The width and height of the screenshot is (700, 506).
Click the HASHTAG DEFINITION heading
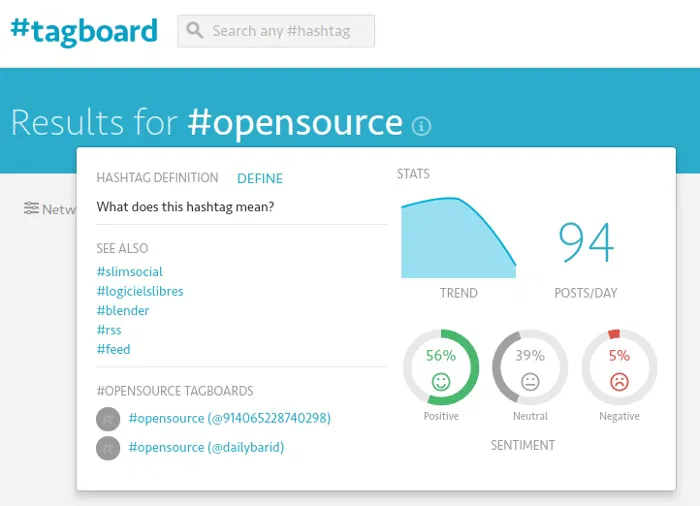[157, 178]
